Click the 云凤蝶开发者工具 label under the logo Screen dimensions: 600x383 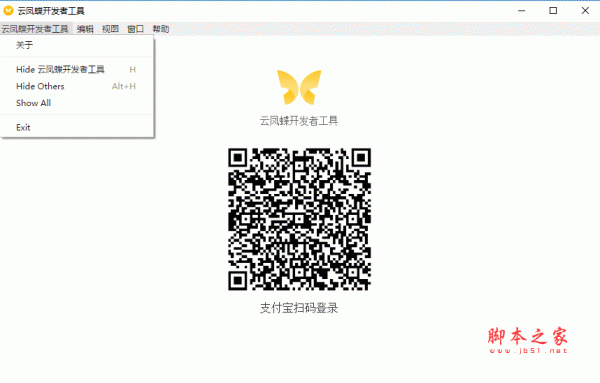pos(299,121)
